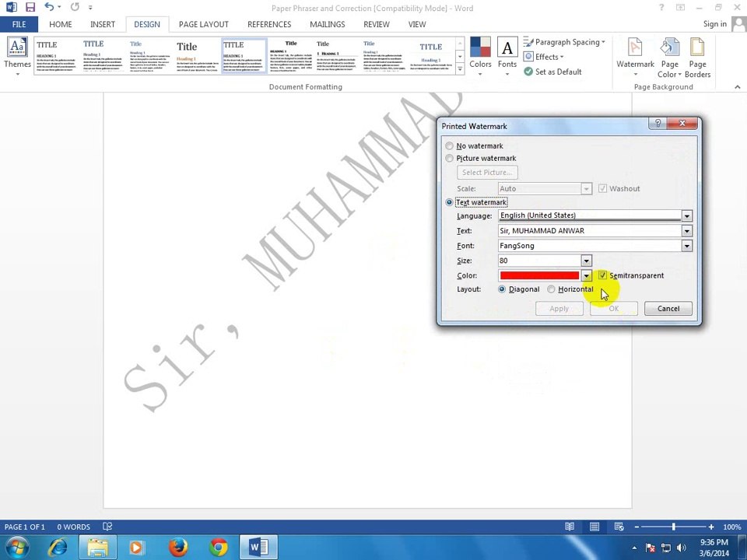Switch to the PAGE LAYOUT tab
Viewport: 747px width, 560px height.
pos(203,24)
